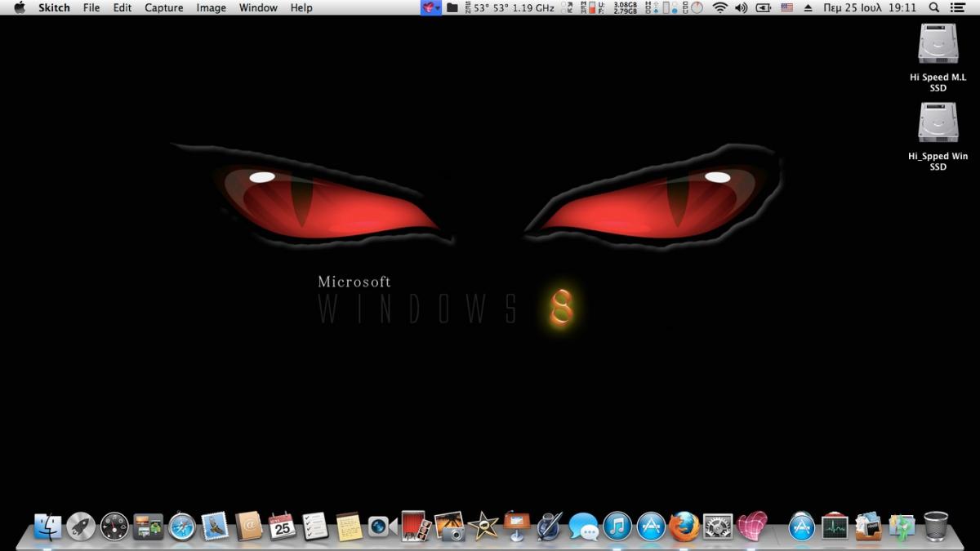Open Photo Booth in the Dock
The height and width of the screenshot is (551, 980).
point(416,526)
